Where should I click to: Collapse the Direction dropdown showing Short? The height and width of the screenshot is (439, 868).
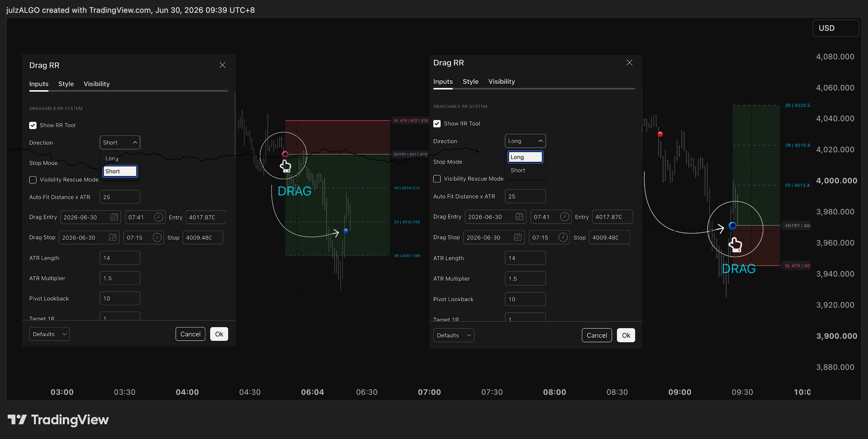[x=119, y=143]
